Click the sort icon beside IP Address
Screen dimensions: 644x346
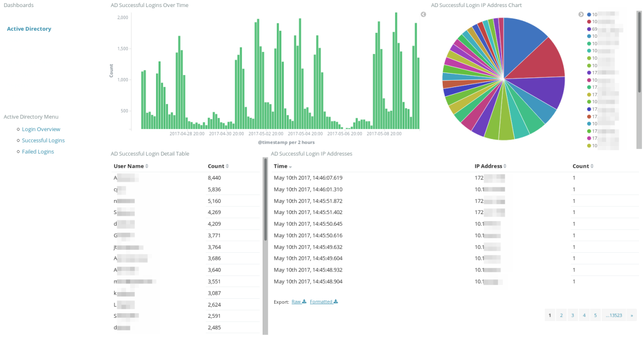[x=505, y=166]
